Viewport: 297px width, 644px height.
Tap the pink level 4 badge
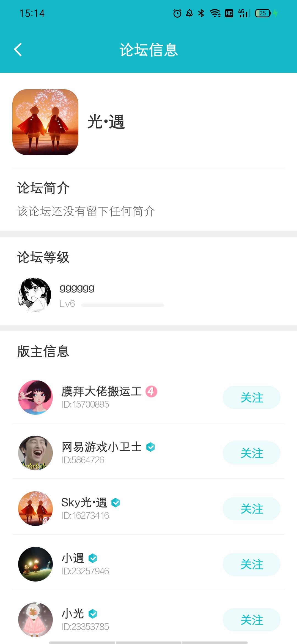coord(151,391)
